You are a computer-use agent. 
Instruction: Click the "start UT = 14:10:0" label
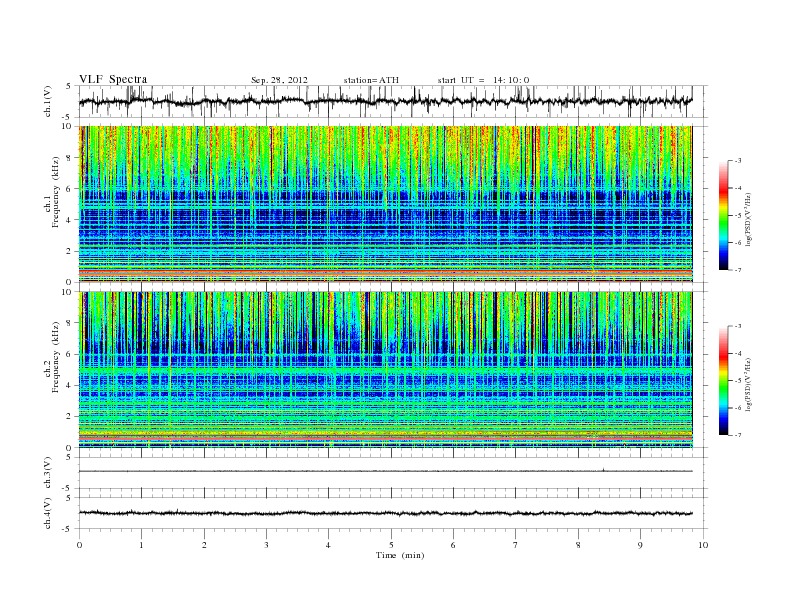483,80
